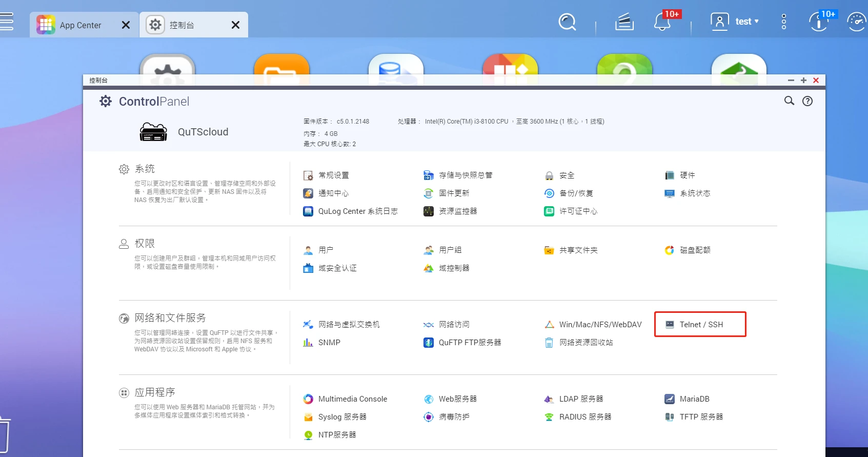Open 共享文件夹 shared folders
This screenshot has width=868, height=457.
(571, 250)
